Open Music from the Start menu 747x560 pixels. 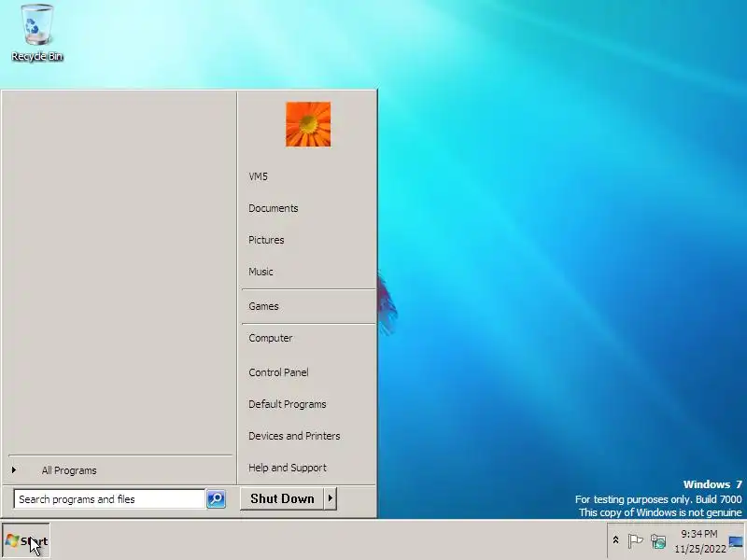click(308, 272)
